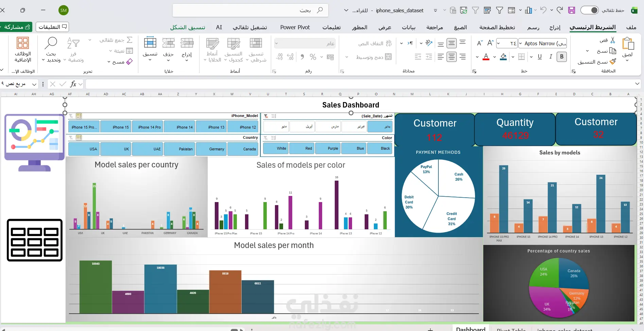Apply the fill color paint bucket swatch
Screen dimensions: 644x331
click(x=504, y=57)
